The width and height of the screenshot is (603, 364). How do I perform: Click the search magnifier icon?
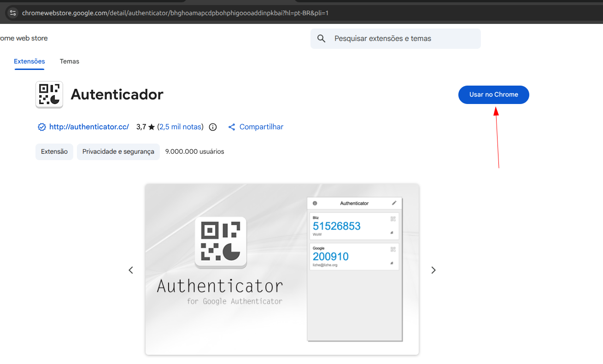[x=322, y=39]
